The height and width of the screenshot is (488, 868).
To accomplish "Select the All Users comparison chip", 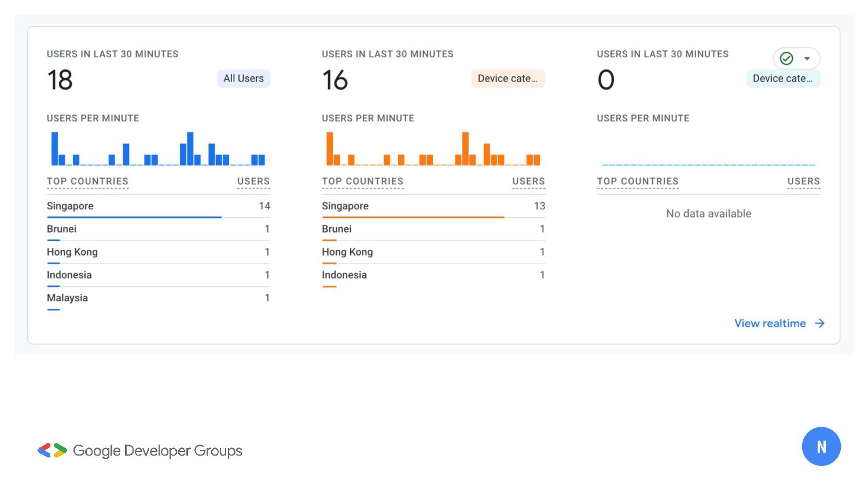I will pos(243,79).
